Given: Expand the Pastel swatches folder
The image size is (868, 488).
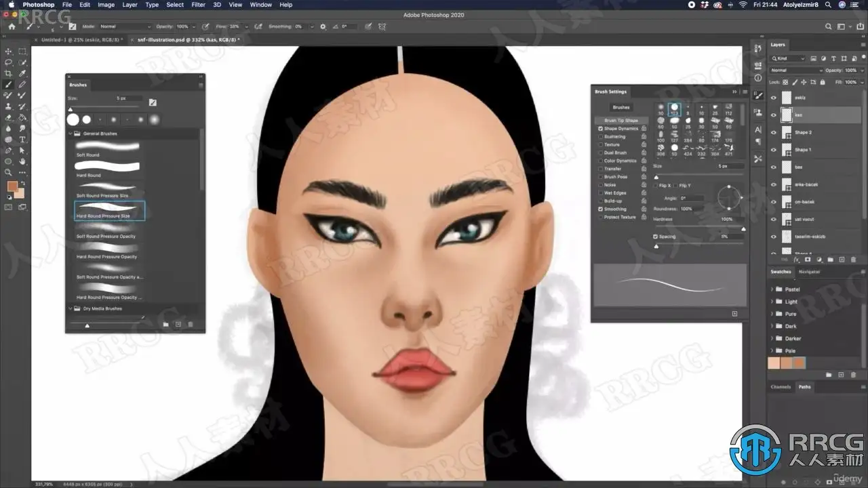Looking at the screenshot, I should (772, 289).
